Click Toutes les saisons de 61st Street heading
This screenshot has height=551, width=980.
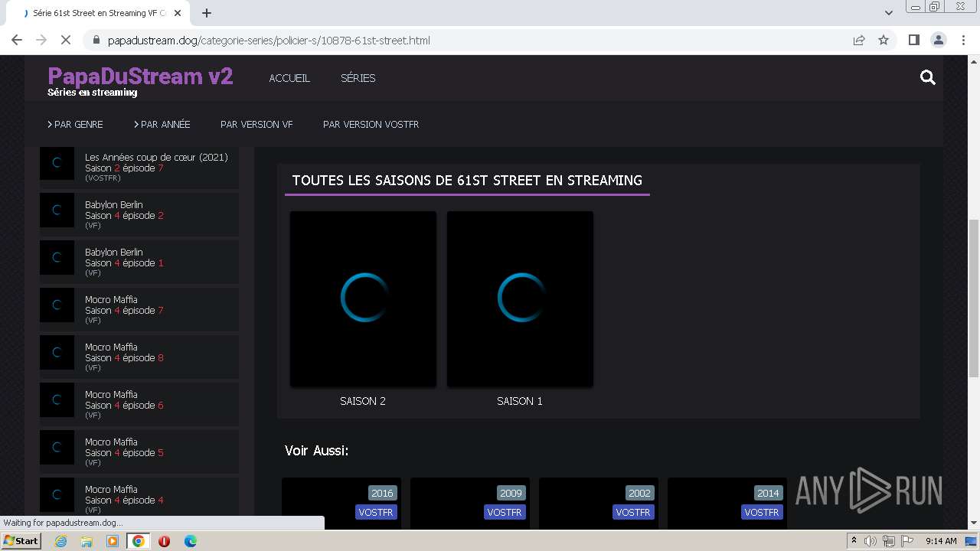click(x=467, y=181)
